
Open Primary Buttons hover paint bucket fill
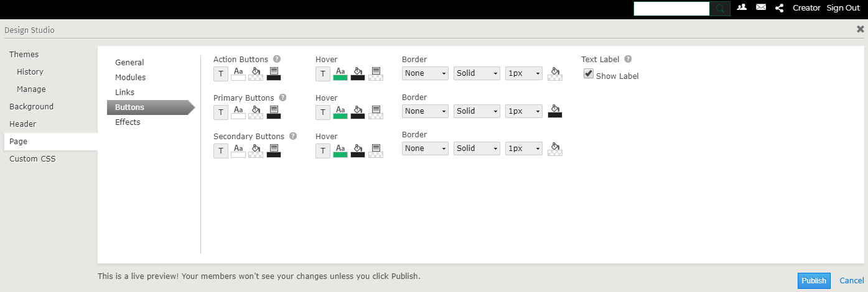pos(358,112)
